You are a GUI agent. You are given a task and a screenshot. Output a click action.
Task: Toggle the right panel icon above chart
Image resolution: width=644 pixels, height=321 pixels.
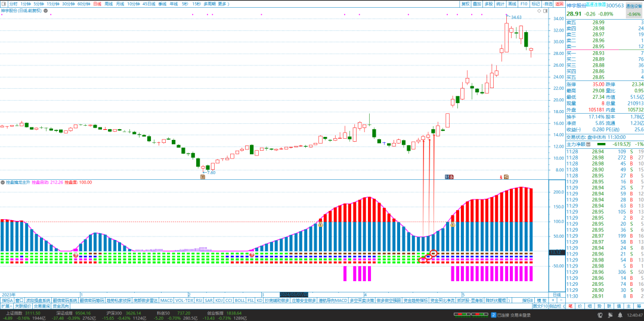tap(546, 11)
